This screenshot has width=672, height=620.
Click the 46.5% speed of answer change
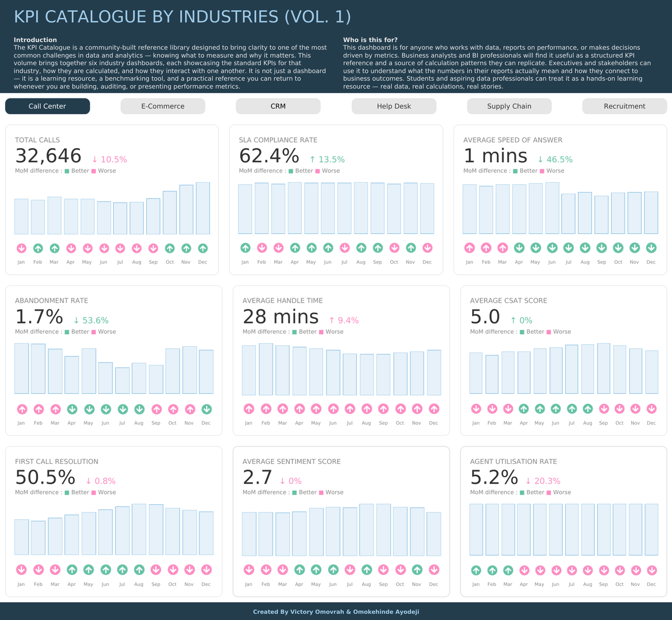tap(555, 159)
